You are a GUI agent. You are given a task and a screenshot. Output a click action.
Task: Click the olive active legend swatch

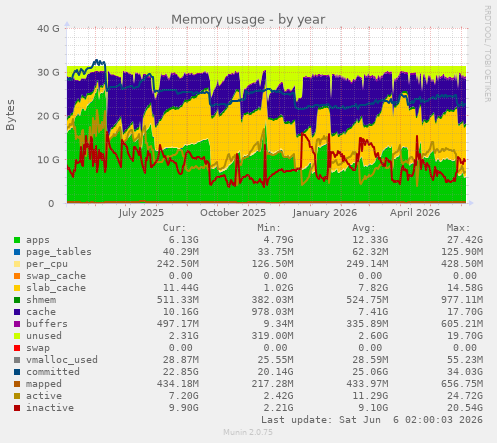17,396
